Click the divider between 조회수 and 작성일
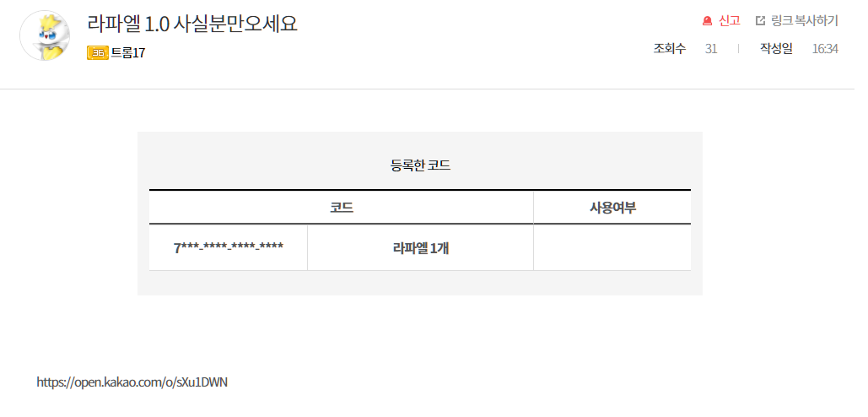The height and width of the screenshot is (417, 868). [x=738, y=48]
